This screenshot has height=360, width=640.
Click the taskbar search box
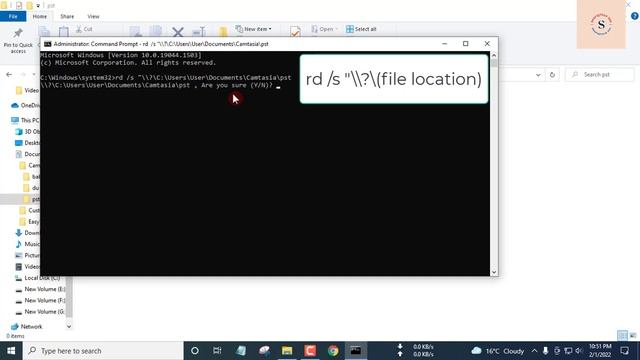(103, 351)
